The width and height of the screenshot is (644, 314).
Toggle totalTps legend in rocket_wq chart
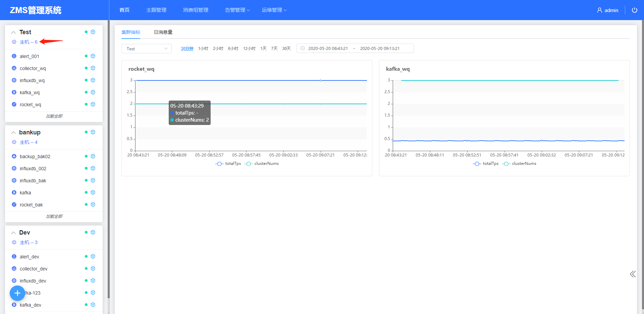pos(228,164)
